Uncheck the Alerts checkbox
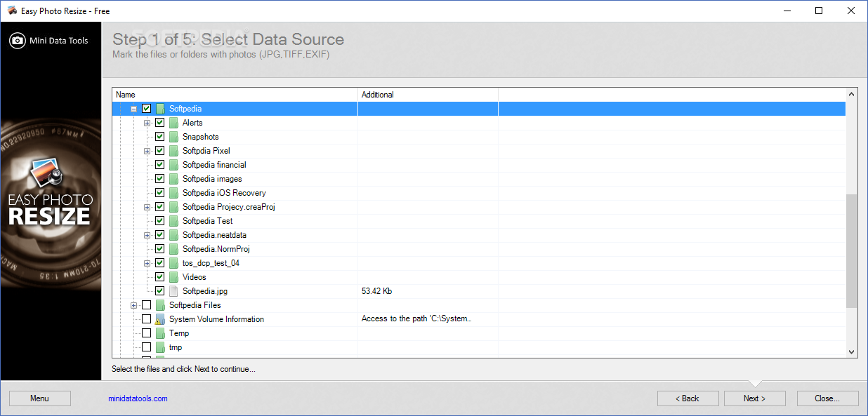 pos(159,123)
